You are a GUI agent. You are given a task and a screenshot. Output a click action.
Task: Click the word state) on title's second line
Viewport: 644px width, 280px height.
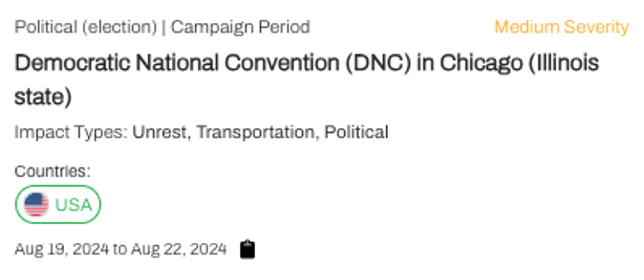tap(43, 97)
